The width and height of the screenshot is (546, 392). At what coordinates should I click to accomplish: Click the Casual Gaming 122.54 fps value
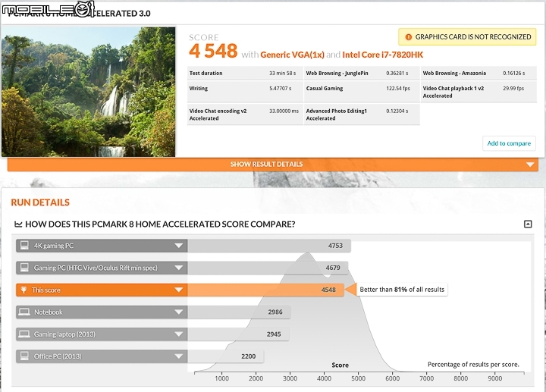(x=398, y=89)
